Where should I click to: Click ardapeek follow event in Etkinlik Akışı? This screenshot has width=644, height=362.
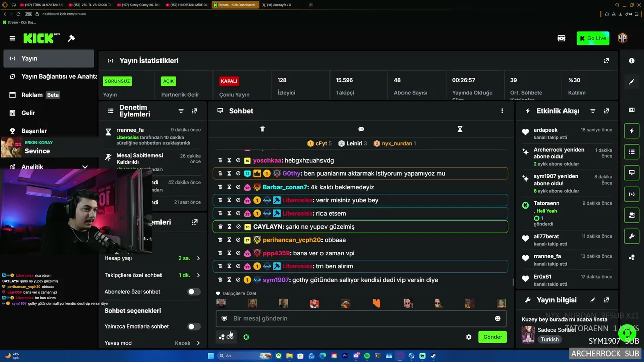[567, 134]
